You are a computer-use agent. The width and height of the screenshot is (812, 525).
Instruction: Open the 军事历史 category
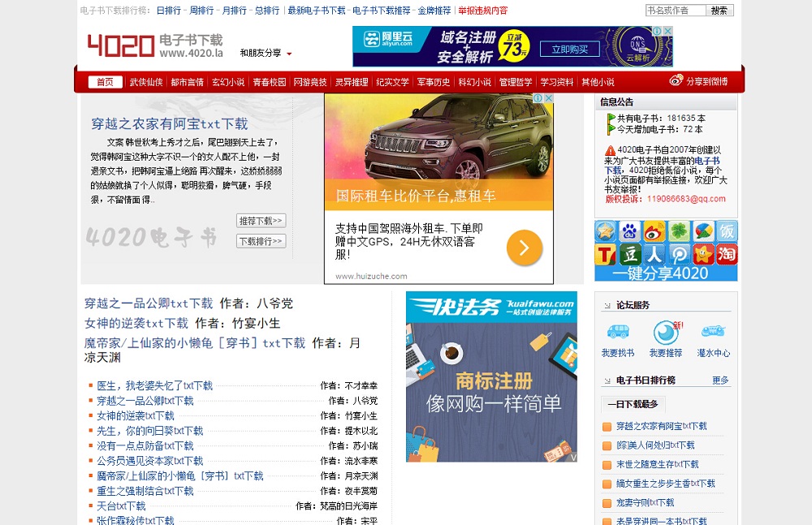click(x=434, y=82)
